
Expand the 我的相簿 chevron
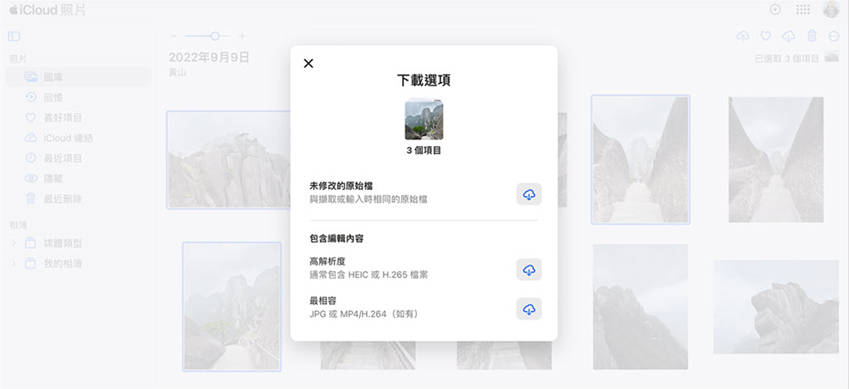pos(14,264)
